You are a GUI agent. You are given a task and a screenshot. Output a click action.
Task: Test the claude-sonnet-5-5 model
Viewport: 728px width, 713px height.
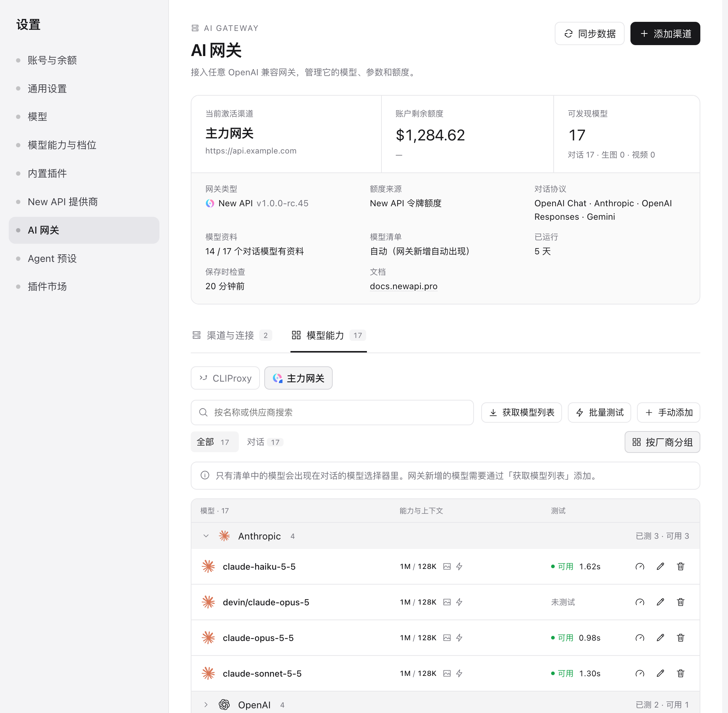(640, 673)
